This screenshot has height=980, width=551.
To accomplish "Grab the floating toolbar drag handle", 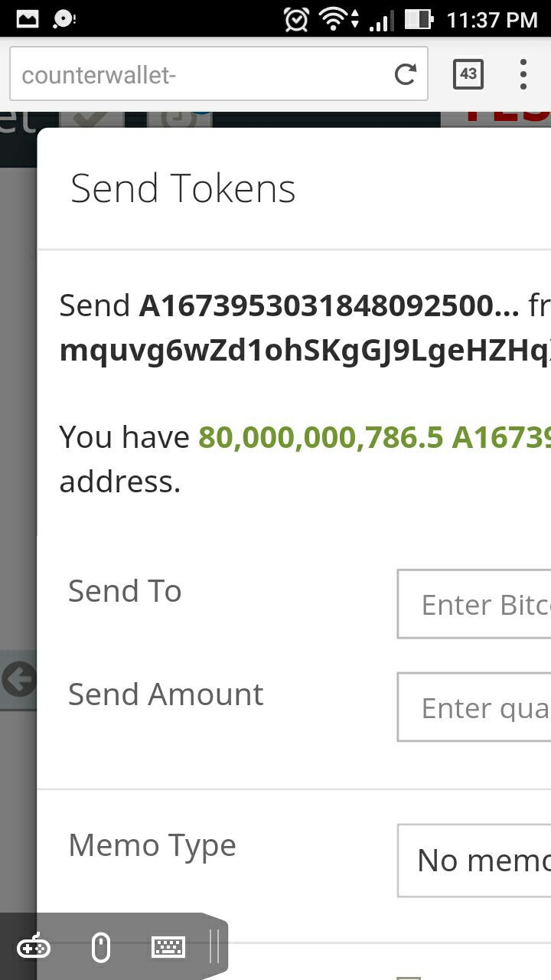I will point(214,946).
